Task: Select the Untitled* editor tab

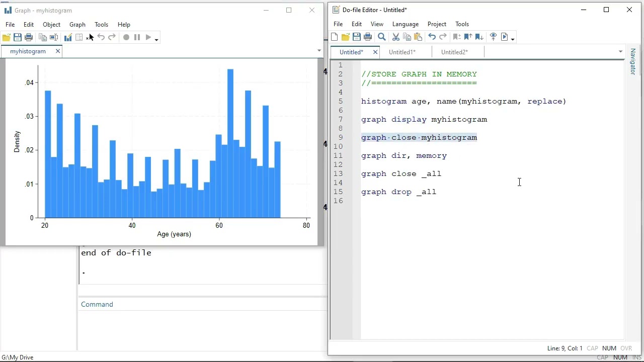Action: 351,52
